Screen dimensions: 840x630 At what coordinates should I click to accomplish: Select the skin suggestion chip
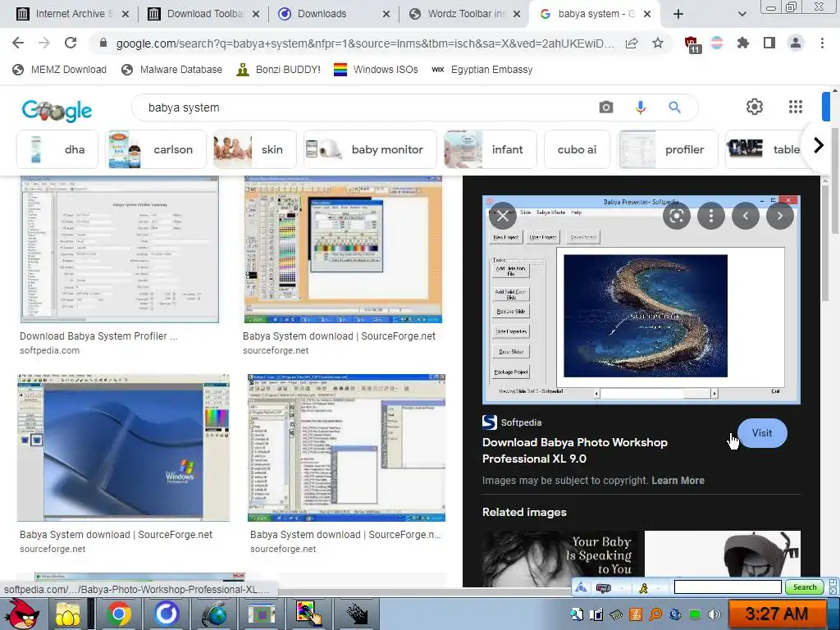pyautogui.click(x=255, y=149)
